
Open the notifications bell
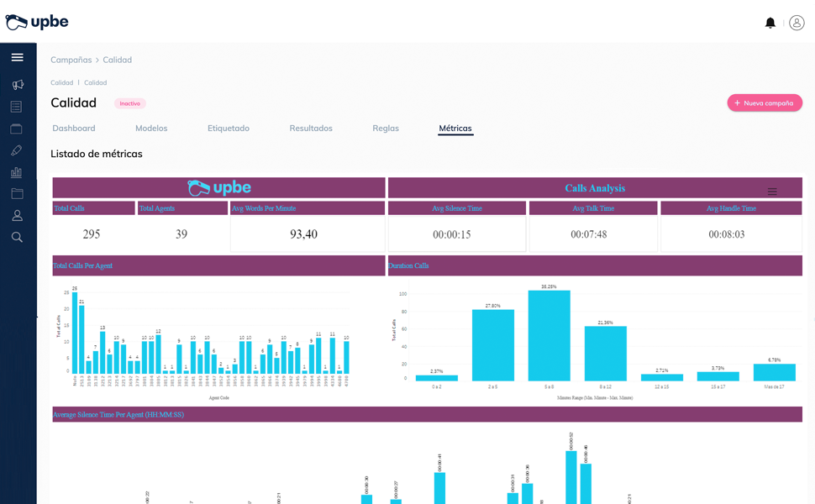(x=770, y=23)
